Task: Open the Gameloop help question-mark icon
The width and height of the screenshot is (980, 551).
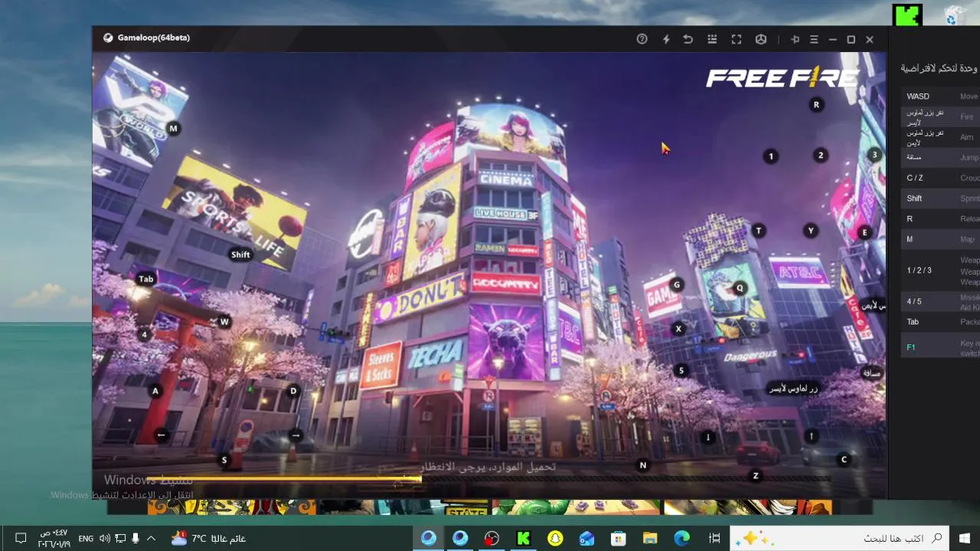Action: point(642,39)
